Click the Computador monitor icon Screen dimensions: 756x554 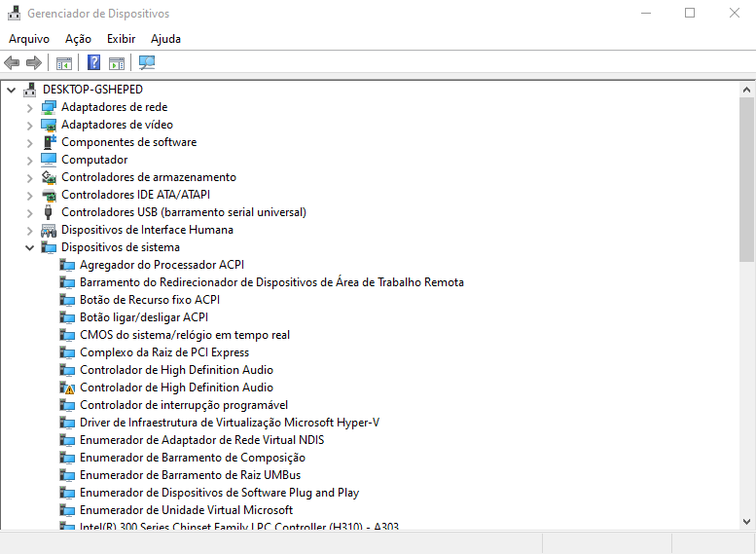coord(49,160)
